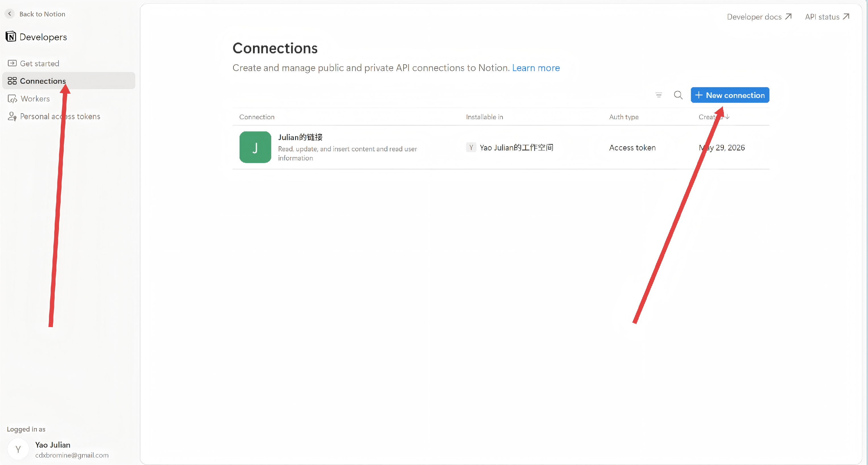
Task: Click the Developers heading text
Action: 43,37
